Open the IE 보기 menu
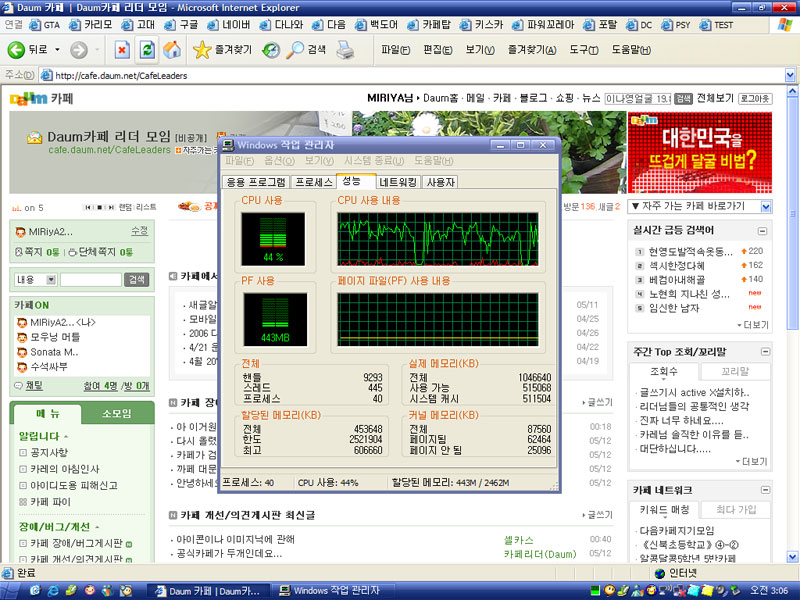The image size is (800, 600). [480, 49]
